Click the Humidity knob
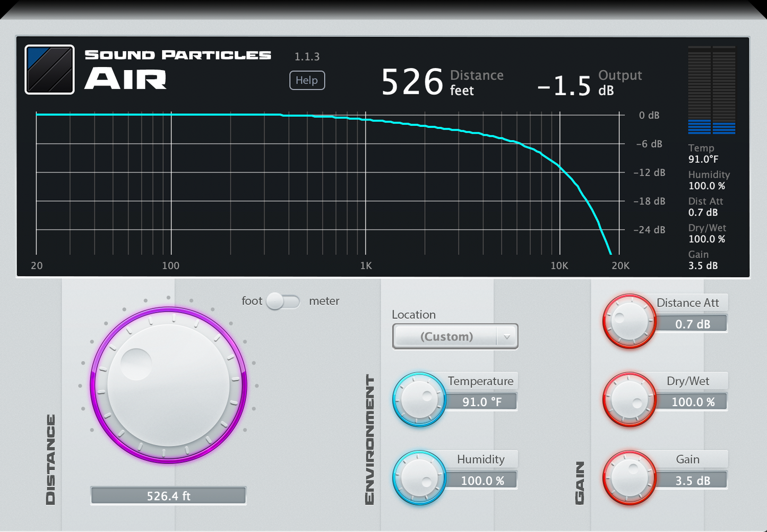This screenshot has height=532, width=767. (x=419, y=477)
